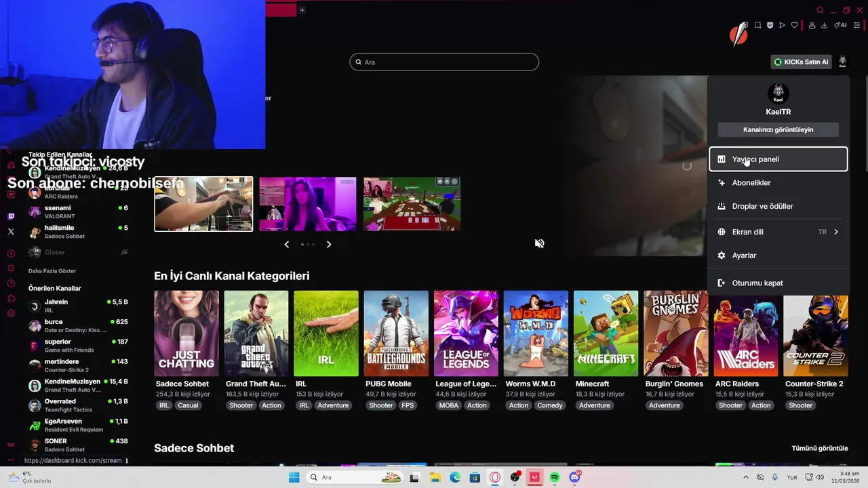Click Microsoft Edge icon in taskbar
Viewport: 868px width, 488px height.
coord(455,477)
